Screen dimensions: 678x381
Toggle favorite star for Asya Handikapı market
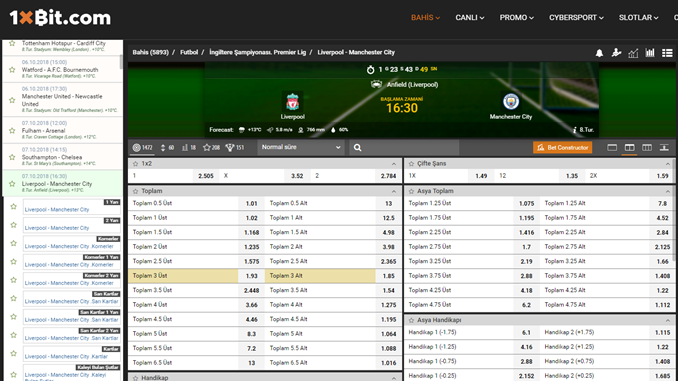click(411, 320)
